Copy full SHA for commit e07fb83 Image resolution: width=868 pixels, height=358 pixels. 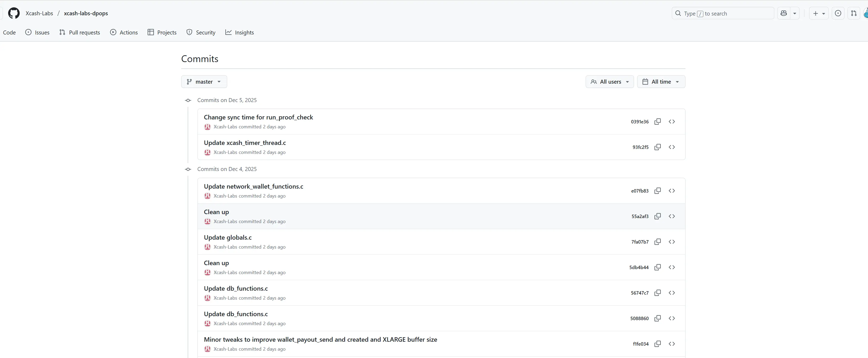657,191
